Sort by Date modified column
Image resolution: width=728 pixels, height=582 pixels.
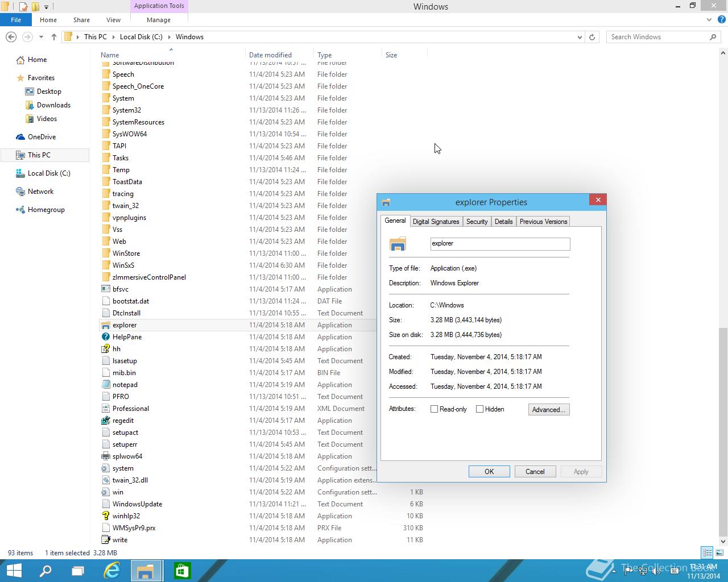coord(270,55)
